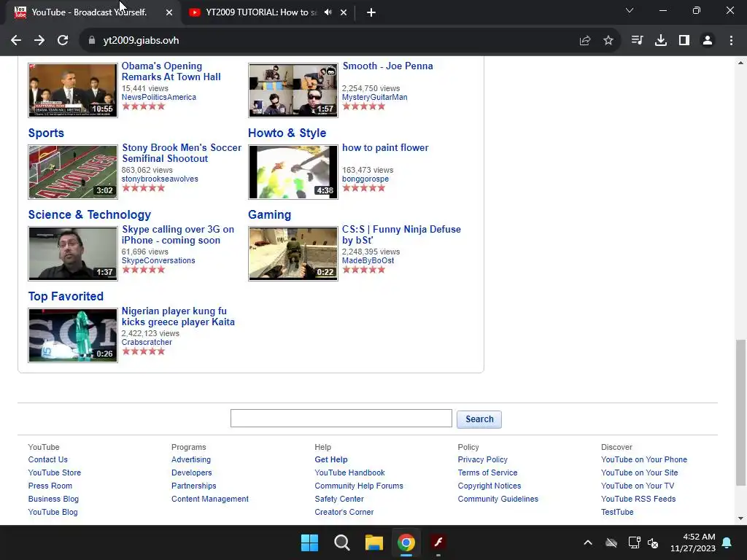Image resolution: width=747 pixels, height=560 pixels.
Task: Bookmark this page with the star icon
Action: pos(608,41)
